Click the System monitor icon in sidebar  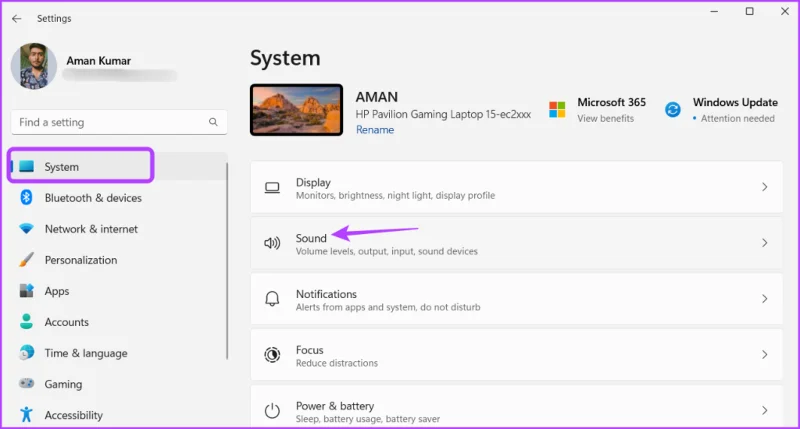point(26,166)
